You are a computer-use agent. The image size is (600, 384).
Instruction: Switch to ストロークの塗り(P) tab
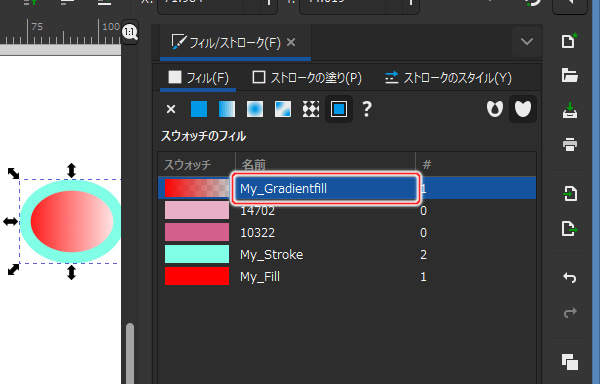click(x=307, y=78)
